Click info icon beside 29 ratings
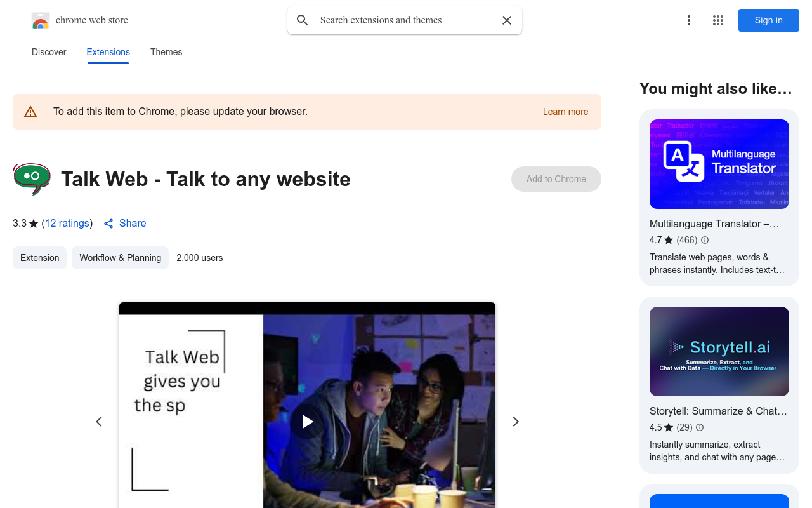Image resolution: width=812 pixels, height=508 pixels. pos(700,427)
